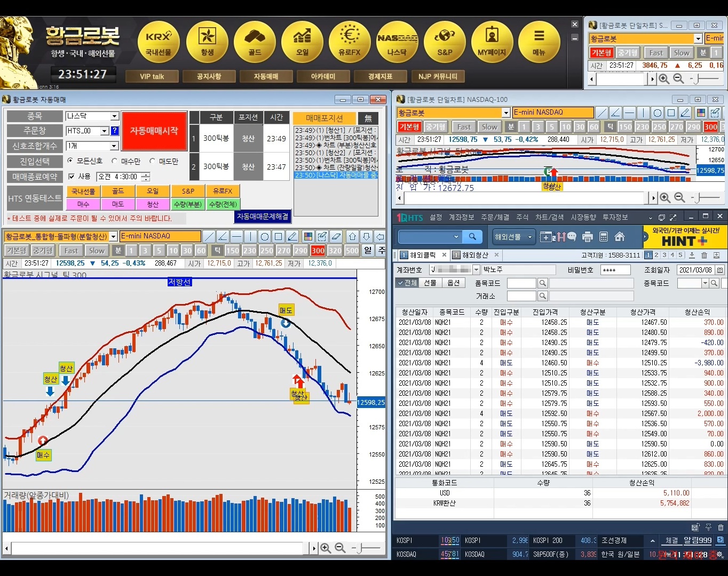Select pencil tool in main chart toolbar

pyautogui.click(x=292, y=236)
